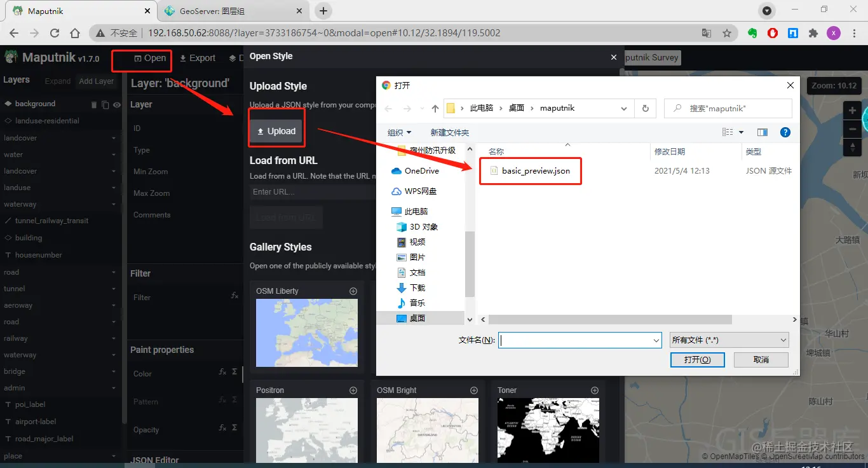Screen dimensions: 868x468
Task: Click the 打开 (Open) button in file dialog
Action: [x=697, y=360]
